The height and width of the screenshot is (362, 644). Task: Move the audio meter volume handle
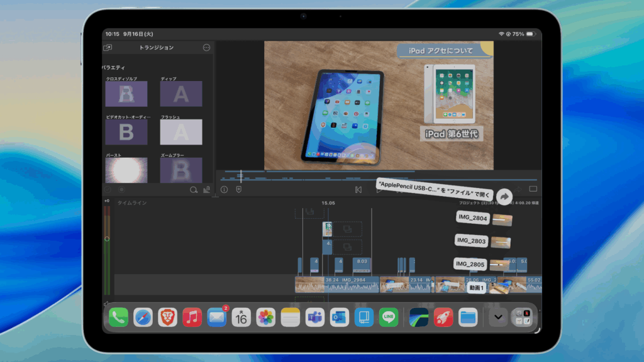[x=107, y=239]
